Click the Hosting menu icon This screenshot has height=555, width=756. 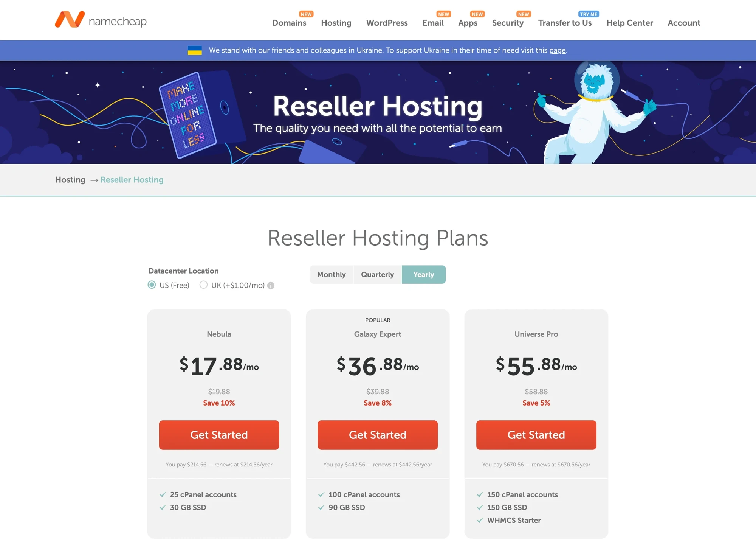[x=336, y=23]
